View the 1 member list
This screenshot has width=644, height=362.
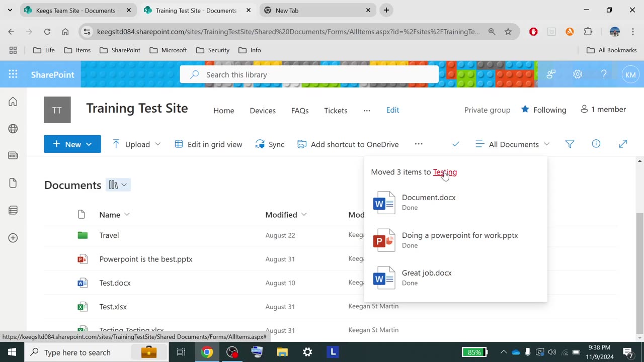pyautogui.click(x=603, y=110)
